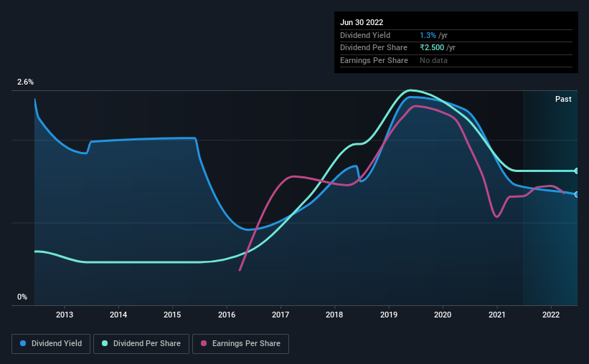This screenshot has height=364, width=589.
Task: Select the 2019 label on the x-axis
Action: click(x=388, y=315)
